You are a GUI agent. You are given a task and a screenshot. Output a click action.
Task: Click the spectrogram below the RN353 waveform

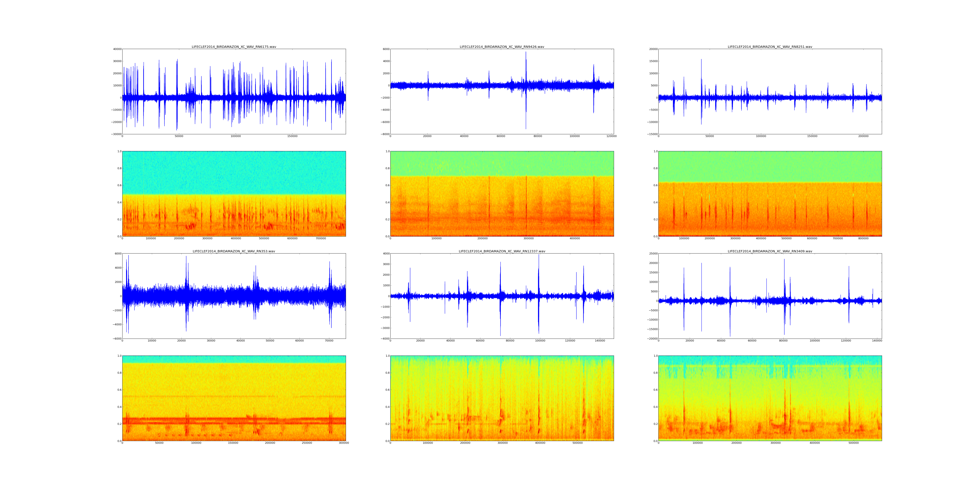tap(234, 398)
